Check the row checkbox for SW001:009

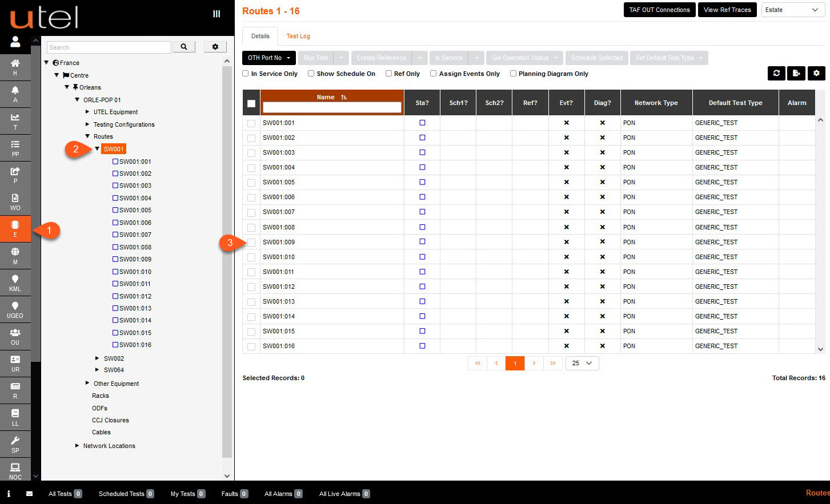click(x=251, y=243)
